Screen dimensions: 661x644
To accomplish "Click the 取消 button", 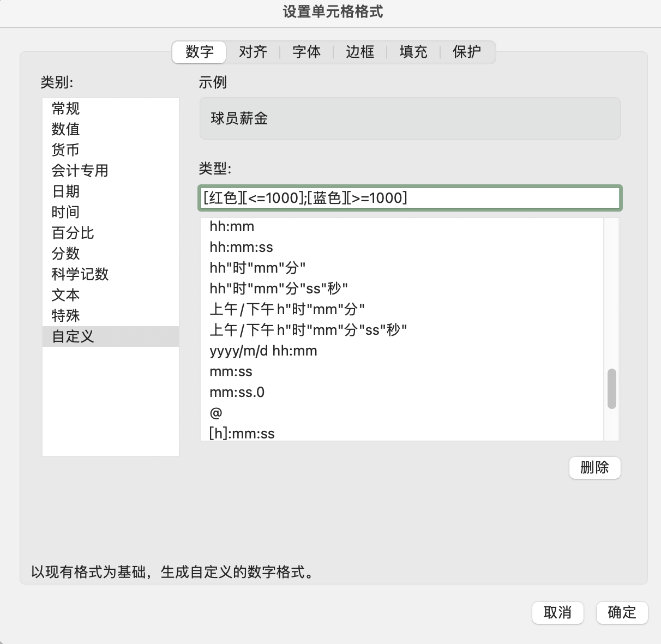I will coord(558,613).
